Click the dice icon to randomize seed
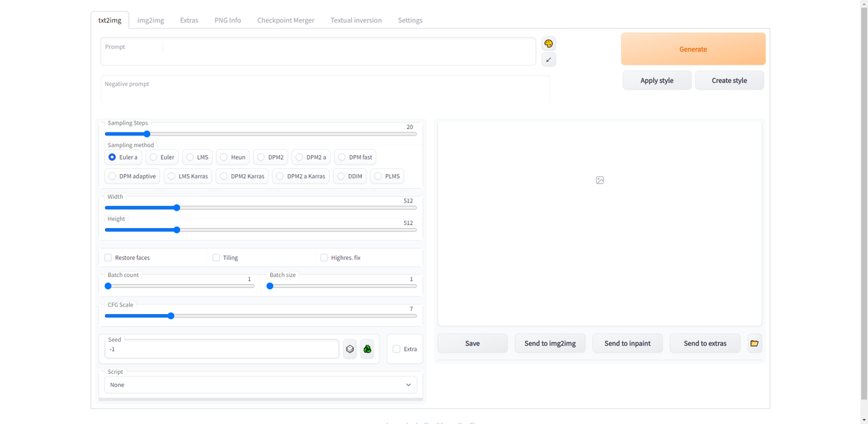The height and width of the screenshot is (424, 868). 350,349
